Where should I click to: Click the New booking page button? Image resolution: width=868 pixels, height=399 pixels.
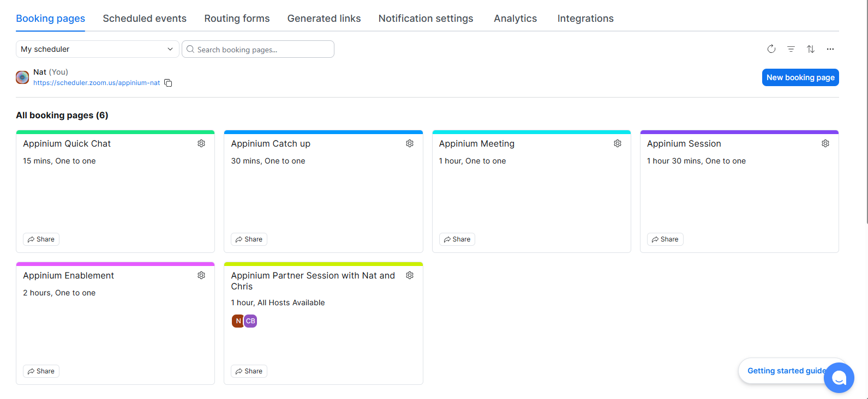click(x=800, y=77)
